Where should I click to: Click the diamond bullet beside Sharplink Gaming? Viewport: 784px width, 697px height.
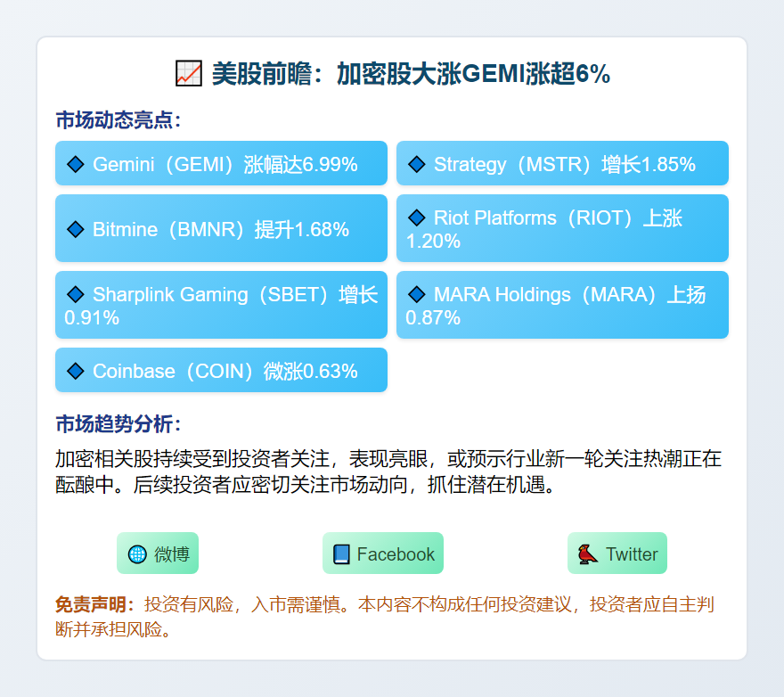(76, 294)
